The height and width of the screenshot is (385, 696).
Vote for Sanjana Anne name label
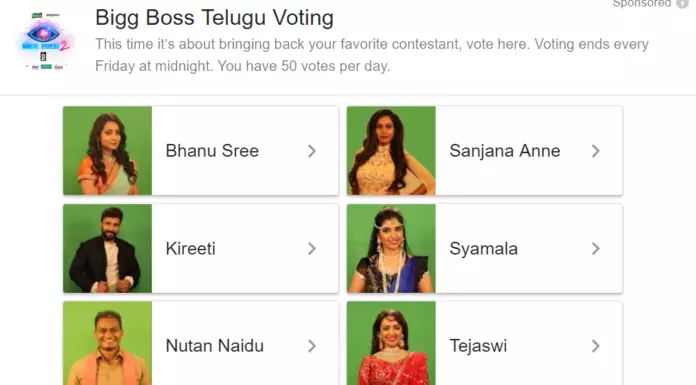click(x=505, y=151)
